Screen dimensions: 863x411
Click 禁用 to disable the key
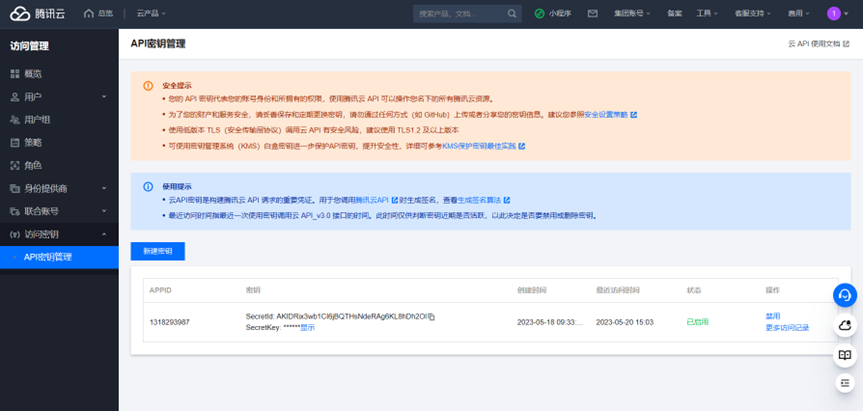coord(773,316)
